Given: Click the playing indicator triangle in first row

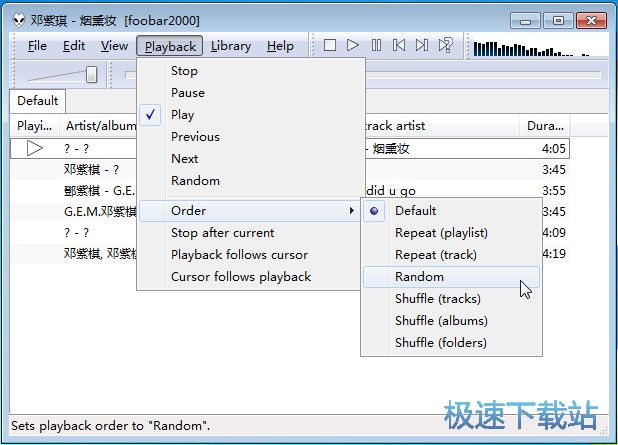Looking at the screenshot, I should pos(35,149).
